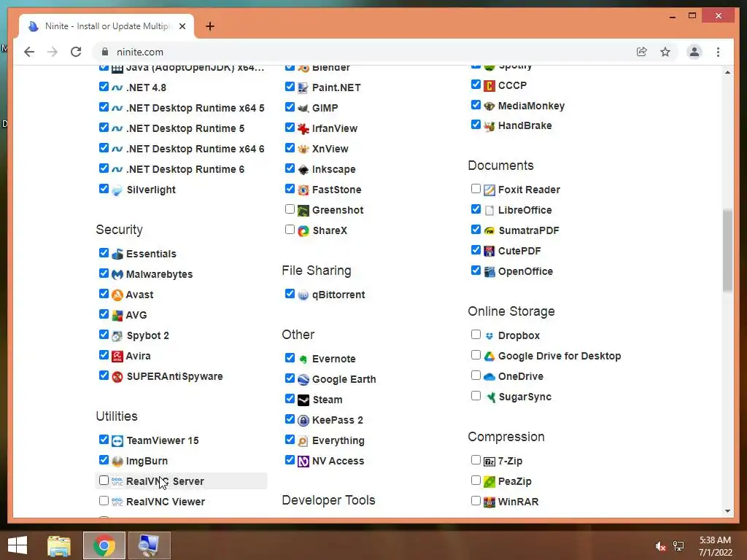Uncheck the Spybot 2 checkbox
The width and height of the screenshot is (747, 560).
click(104, 334)
